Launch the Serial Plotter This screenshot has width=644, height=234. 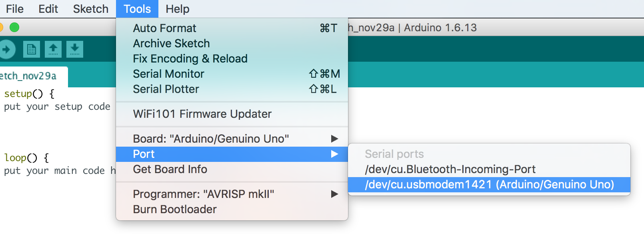(166, 89)
